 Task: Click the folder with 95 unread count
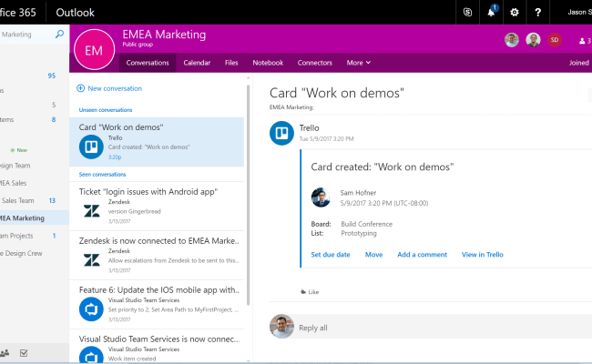[34, 76]
